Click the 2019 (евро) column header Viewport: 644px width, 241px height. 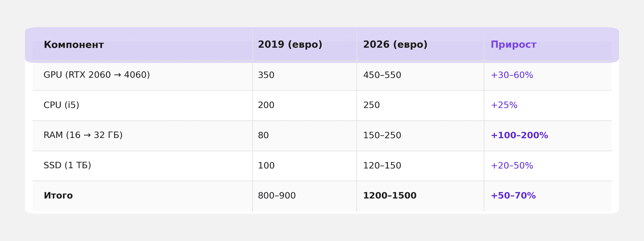click(290, 45)
